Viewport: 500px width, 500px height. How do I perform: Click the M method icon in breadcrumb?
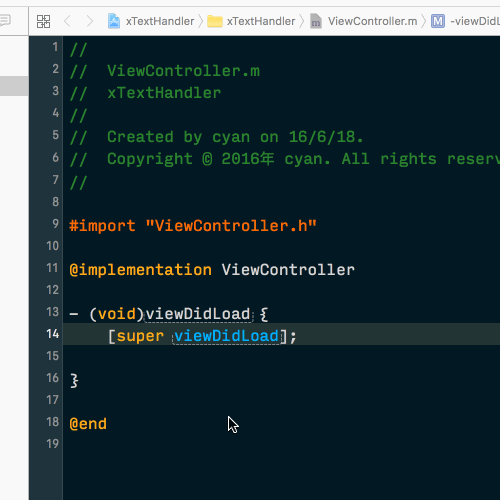438,21
